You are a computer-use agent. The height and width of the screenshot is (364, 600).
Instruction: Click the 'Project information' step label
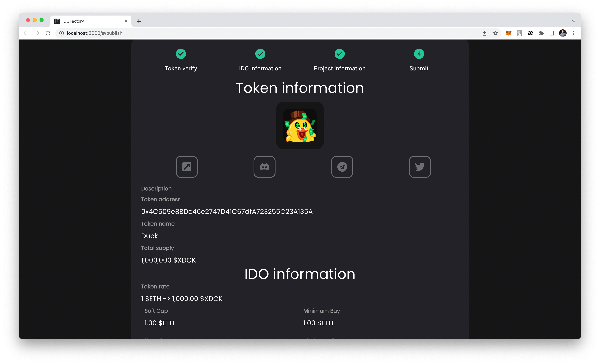click(x=340, y=68)
